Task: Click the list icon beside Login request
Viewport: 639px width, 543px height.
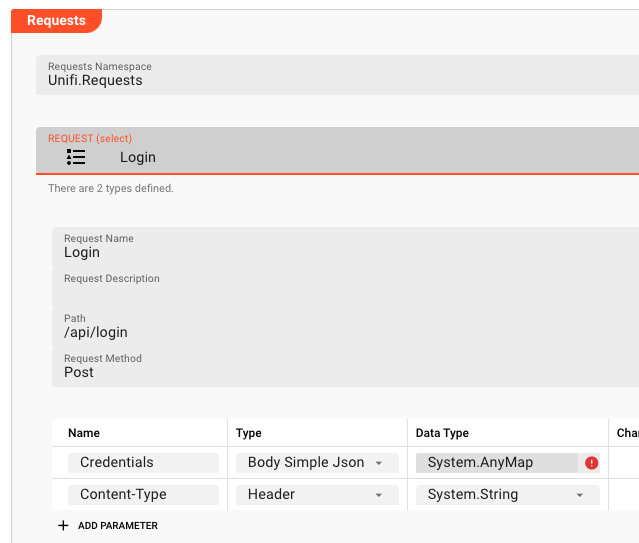Action: pos(76,157)
